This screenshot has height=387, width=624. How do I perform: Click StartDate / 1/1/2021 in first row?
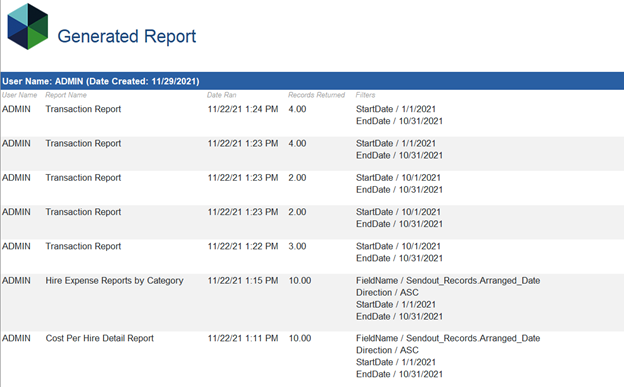tap(396, 109)
